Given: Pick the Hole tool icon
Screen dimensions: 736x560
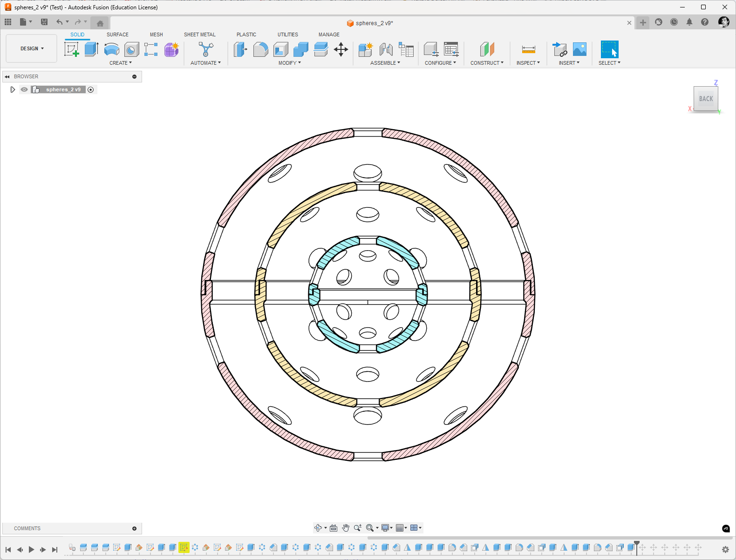Looking at the screenshot, I should [131, 49].
